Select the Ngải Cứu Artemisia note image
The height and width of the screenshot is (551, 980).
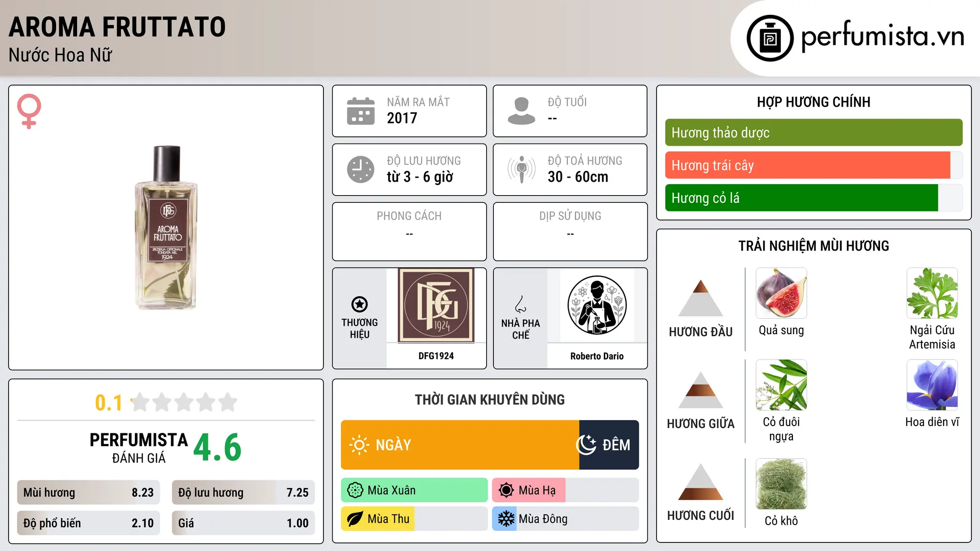coord(932,293)
